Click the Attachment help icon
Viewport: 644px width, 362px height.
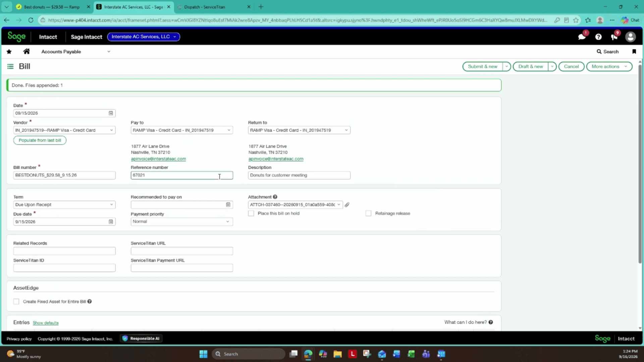[x=275, y=197]
